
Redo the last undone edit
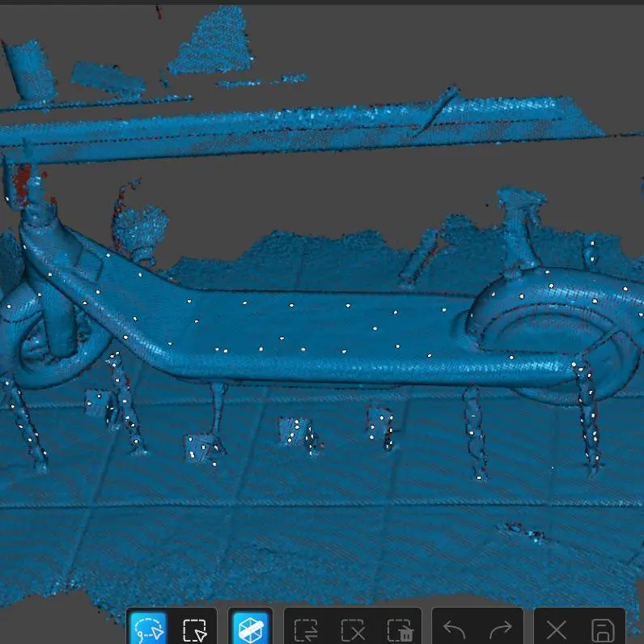(501, 629)
